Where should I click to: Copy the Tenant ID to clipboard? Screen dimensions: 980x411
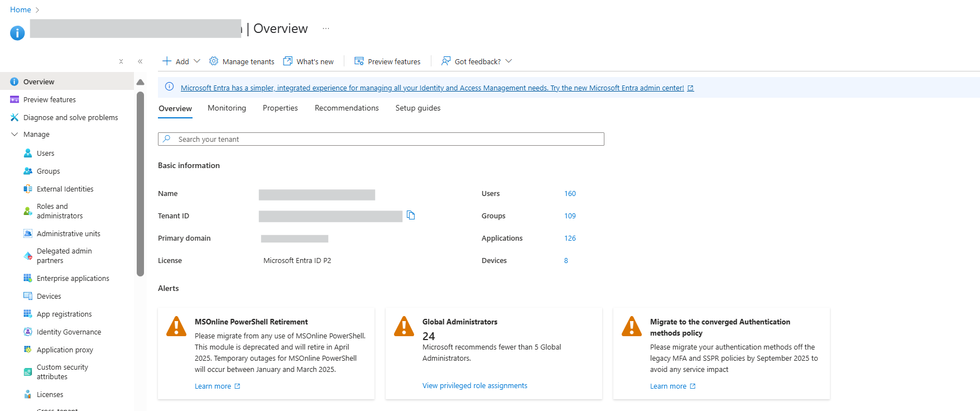pyautogui.click(x=411, y=215)
